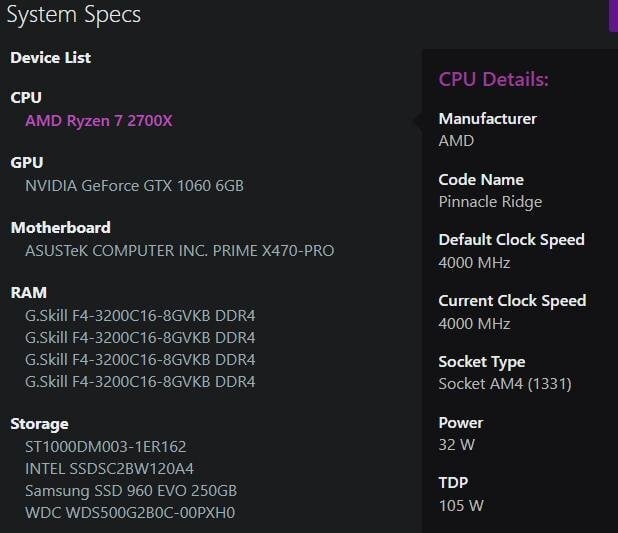Viewport: 618px width, 533px height.
Task: Select the first G.Skill F4-3200C16-8GVKB RAM stick
Action: coord(140,316)
